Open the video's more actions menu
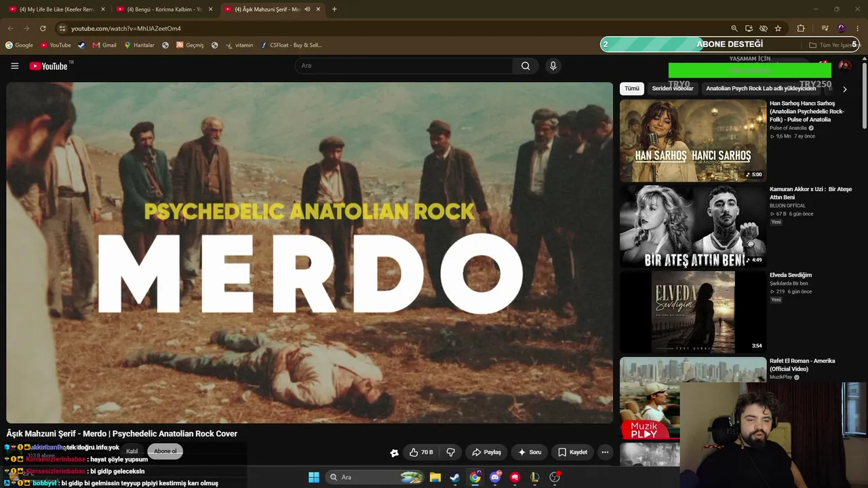868x488 pixels. [605, 452]
